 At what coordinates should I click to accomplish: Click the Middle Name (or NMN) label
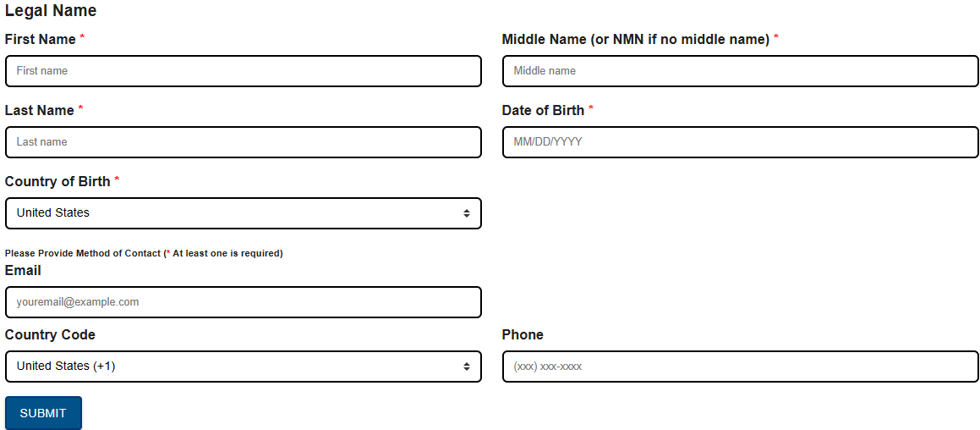click(x=636, y=39)
